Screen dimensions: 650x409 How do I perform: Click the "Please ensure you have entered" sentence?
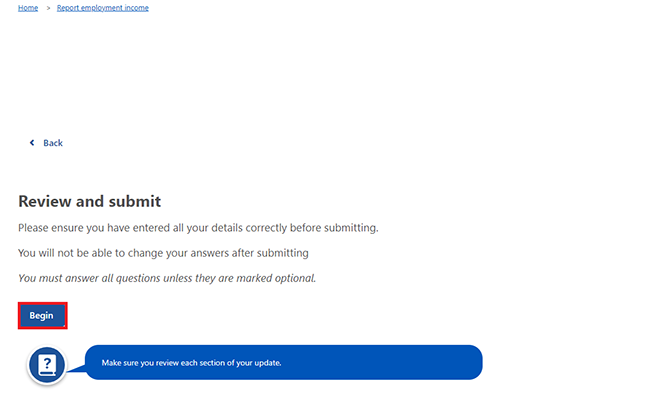[198, 228]
